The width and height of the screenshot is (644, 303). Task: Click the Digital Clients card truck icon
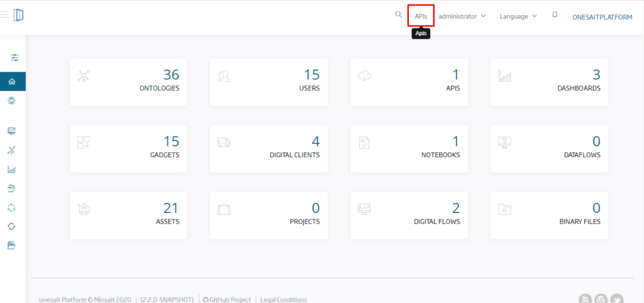pos(225,143)
